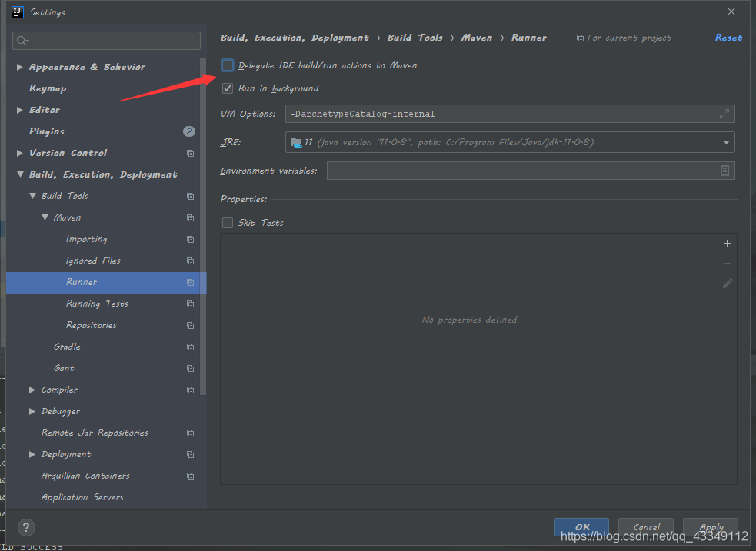Expand the Compiler node
The width and height of the screenshot is (756, 551).
coord(32,390)
